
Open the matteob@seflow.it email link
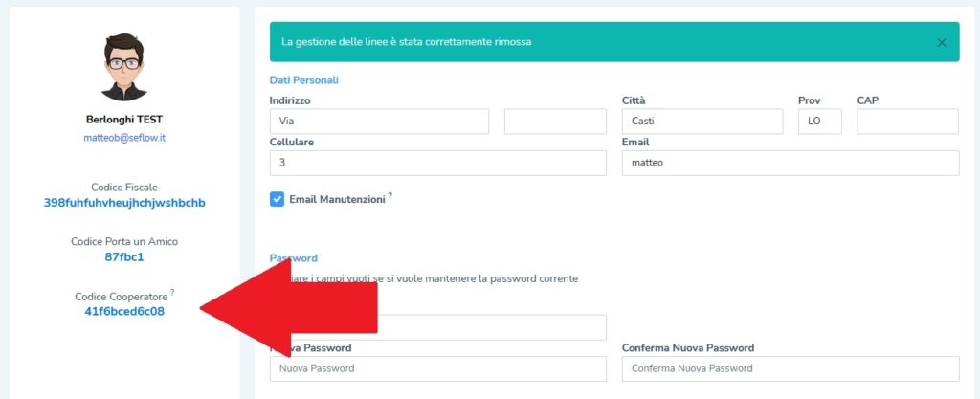[124, 138]
